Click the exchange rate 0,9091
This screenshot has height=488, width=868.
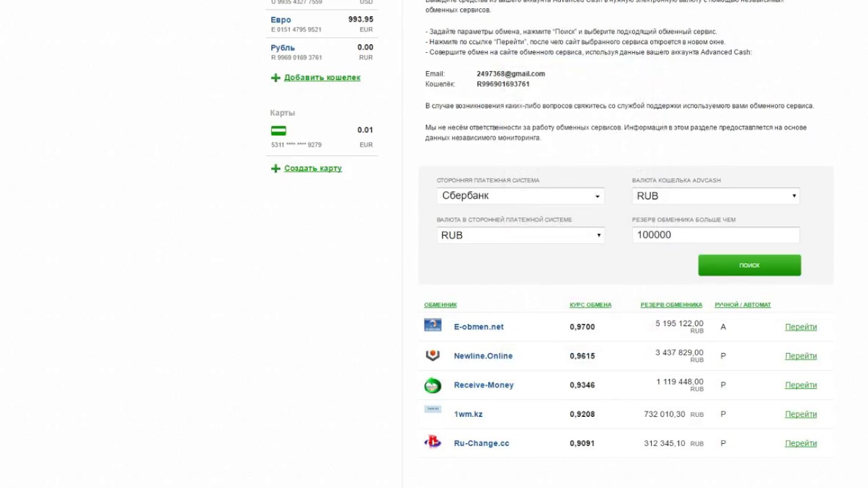point(582,443)
